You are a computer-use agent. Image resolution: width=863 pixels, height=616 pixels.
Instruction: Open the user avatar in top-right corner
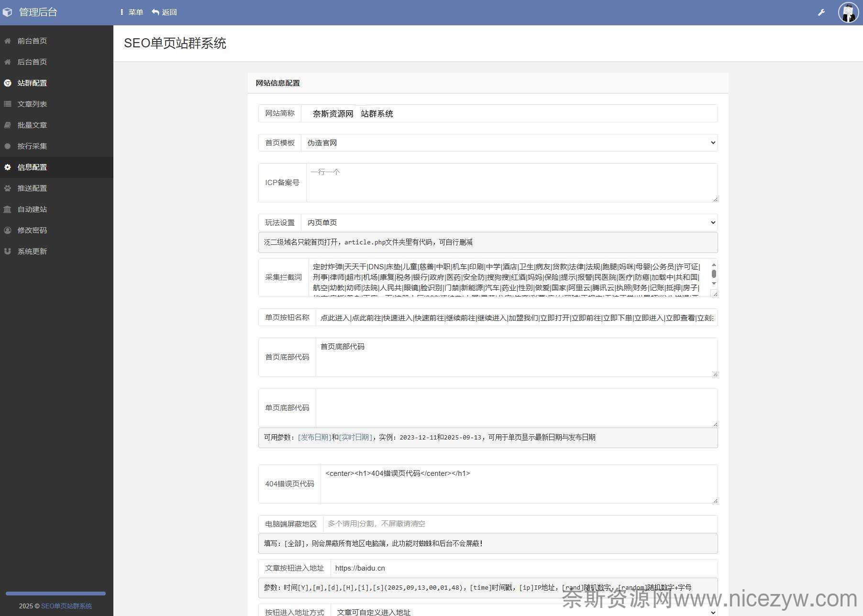(848, 12)
